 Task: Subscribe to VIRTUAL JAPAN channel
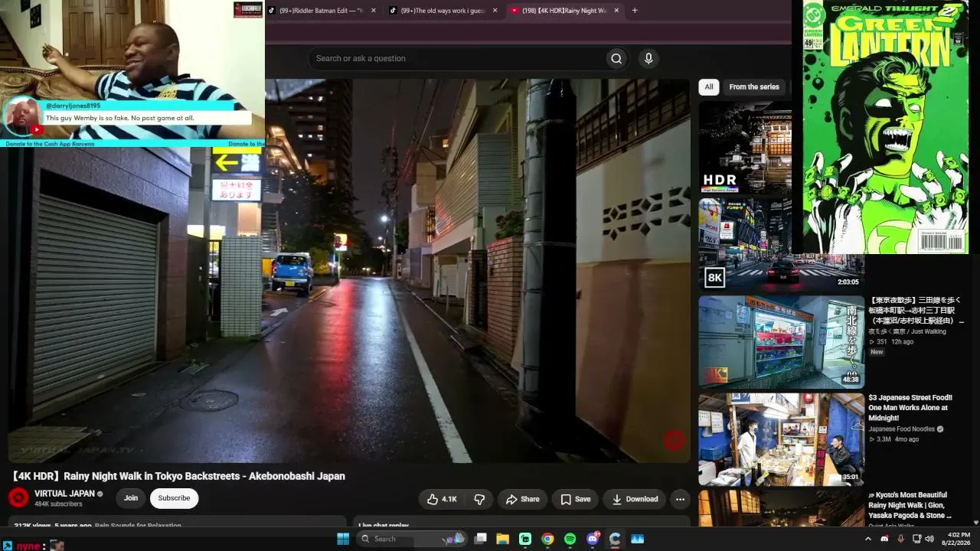[x=174, y=498]
